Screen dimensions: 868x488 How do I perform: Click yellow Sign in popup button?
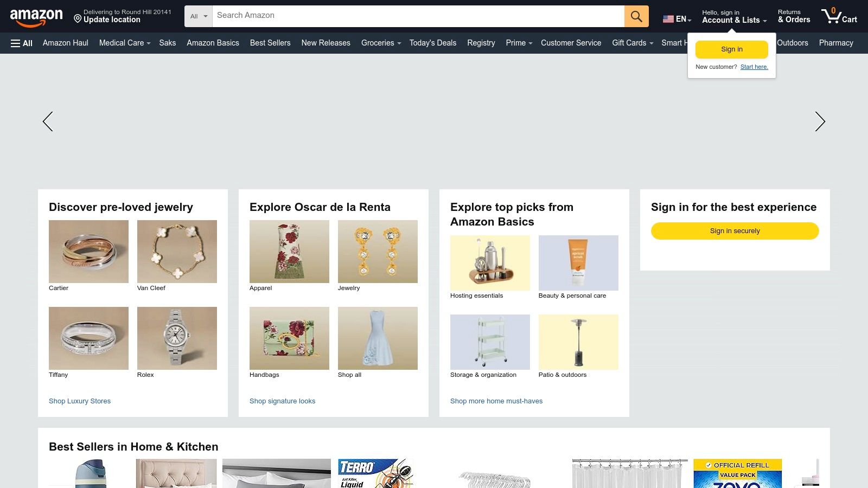(732, 49)
